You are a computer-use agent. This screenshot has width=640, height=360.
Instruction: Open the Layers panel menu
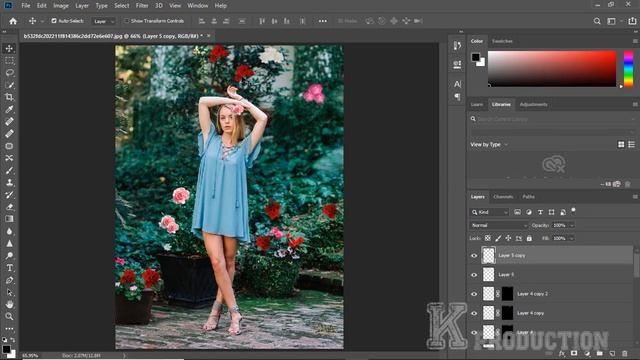(x=635, y=197)
